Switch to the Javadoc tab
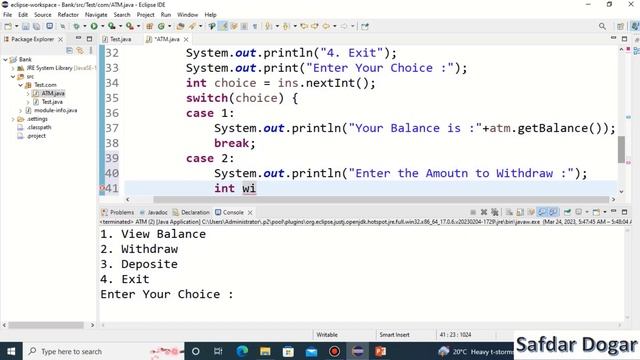This screenshot has height=360, width=640. pyautogui.click(x=153, y=212)
